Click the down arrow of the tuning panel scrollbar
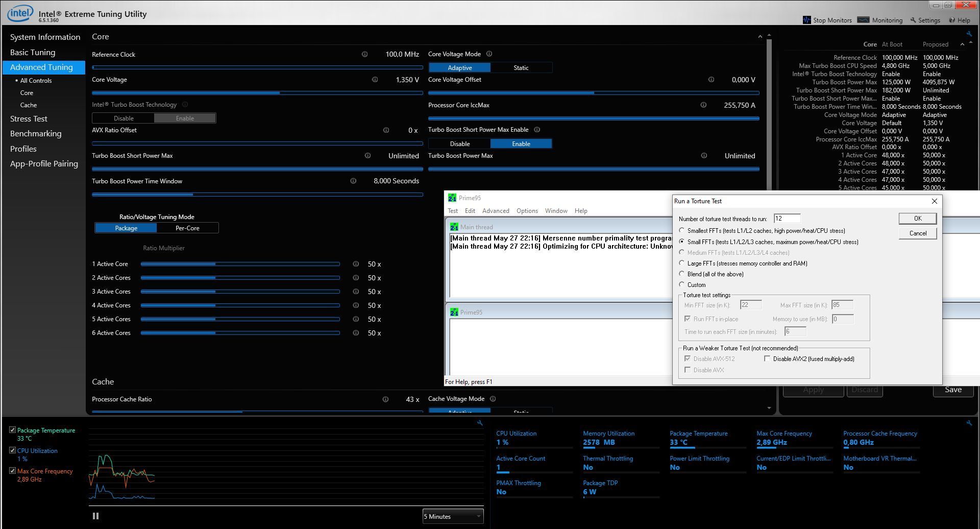 [769, 408]
